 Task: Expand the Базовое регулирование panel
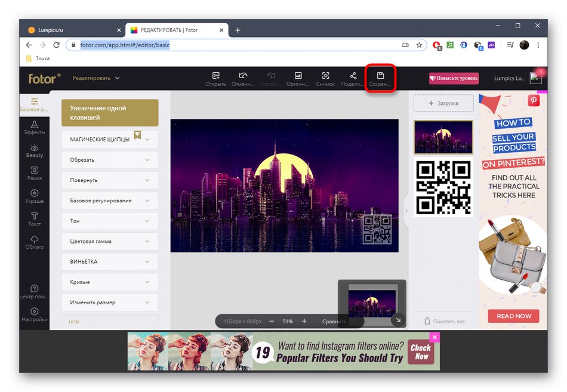pyautogui.click(x=110, y=200)
